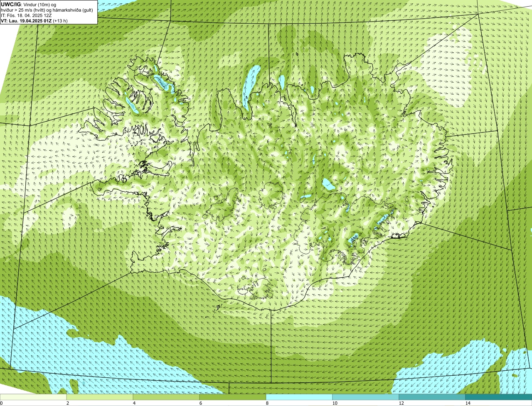
Task: Click the "4" label on the color scale
Action: coord(134,403)
